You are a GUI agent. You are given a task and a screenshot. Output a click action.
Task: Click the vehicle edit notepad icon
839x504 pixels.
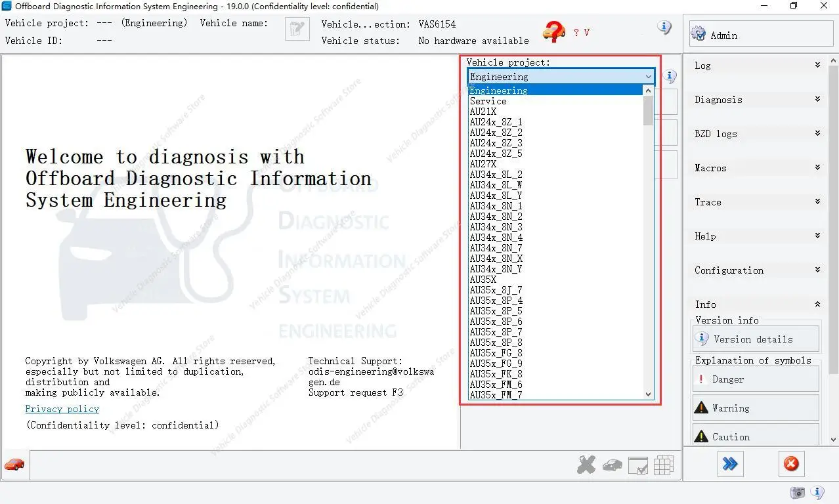point(297,29)
